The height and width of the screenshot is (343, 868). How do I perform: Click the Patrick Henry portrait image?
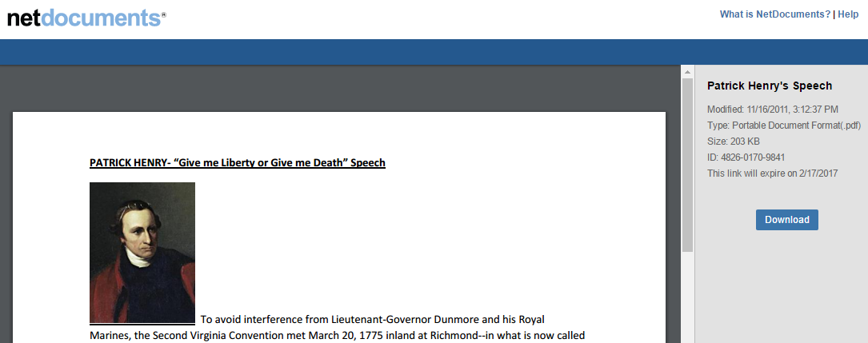142,253
